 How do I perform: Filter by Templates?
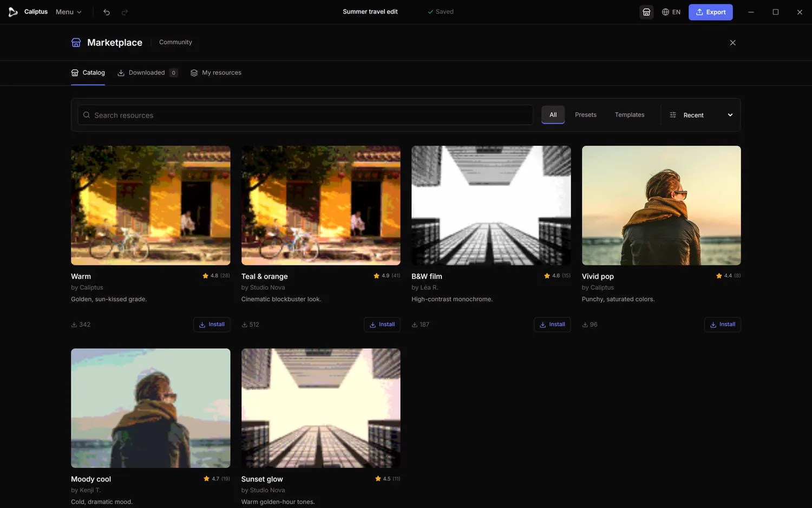point(630,115)
